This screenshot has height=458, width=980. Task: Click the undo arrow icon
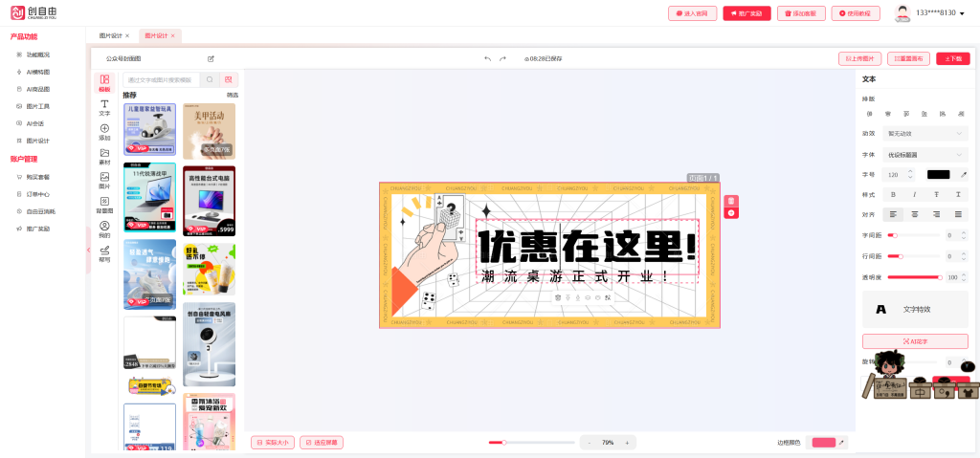point(487,58)
